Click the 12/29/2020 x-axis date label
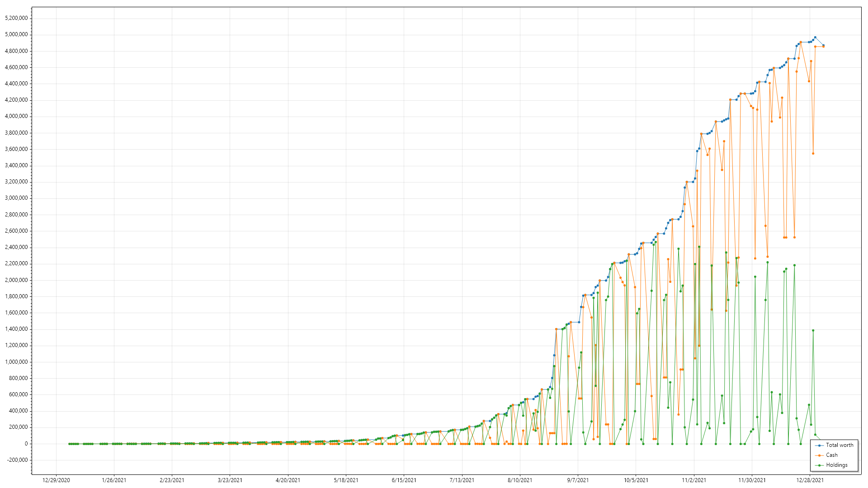Screen dimensions: 868x488 click(56, 480)
